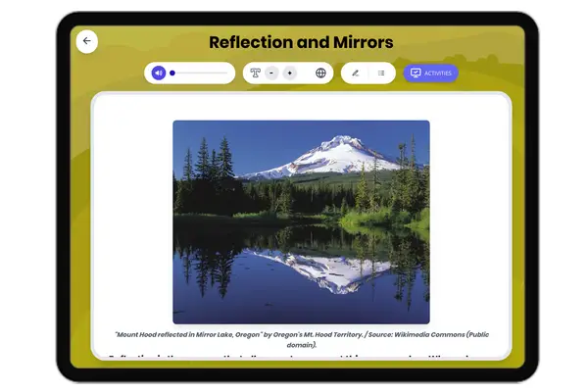Play audio with the speaker button
The width and height of the screenshot is (588, 392).
pyautogui.click(x=159, y=73)
